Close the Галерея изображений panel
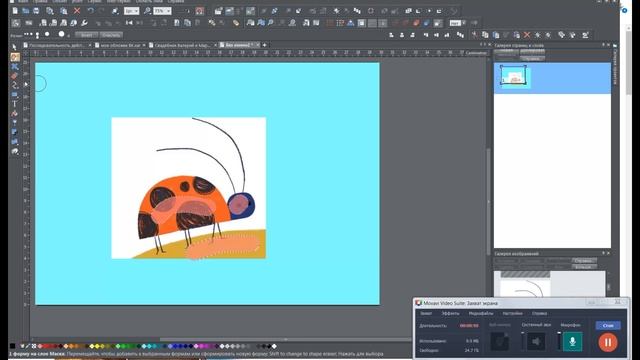The height and width of the screenshot is (360, 640). pyautogui.click(x=608, y=253)
